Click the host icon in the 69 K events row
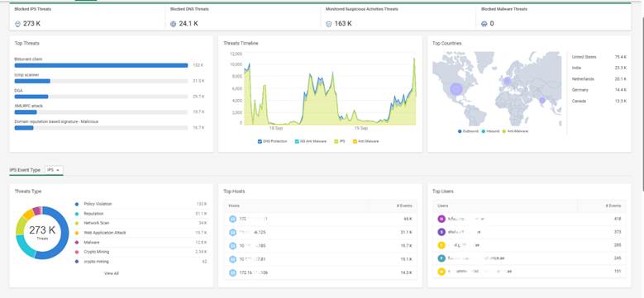This screenshot has width=644, height=298. [233, 219]
